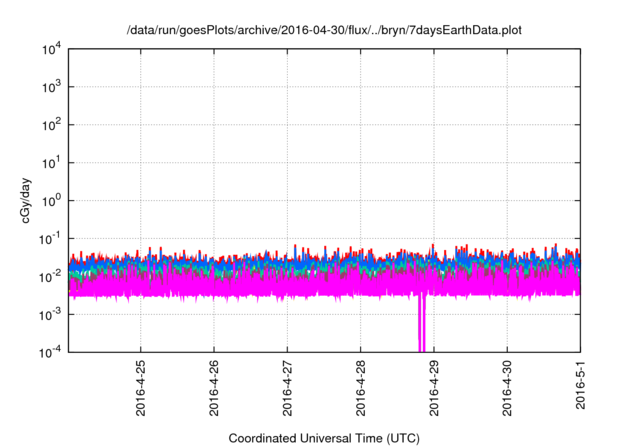The image size is (640, 448).
Task: Click the 10^2 y-axis tick label
Action: pos(51,125)
